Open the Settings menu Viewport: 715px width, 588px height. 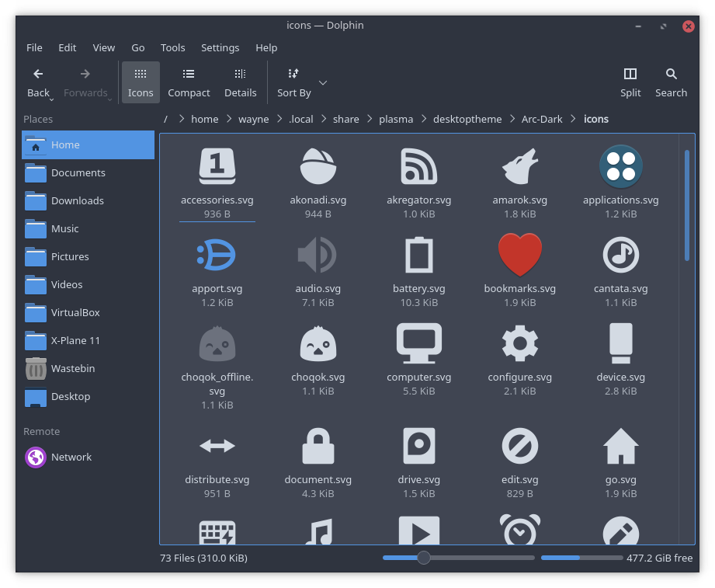tap(220, 48)
